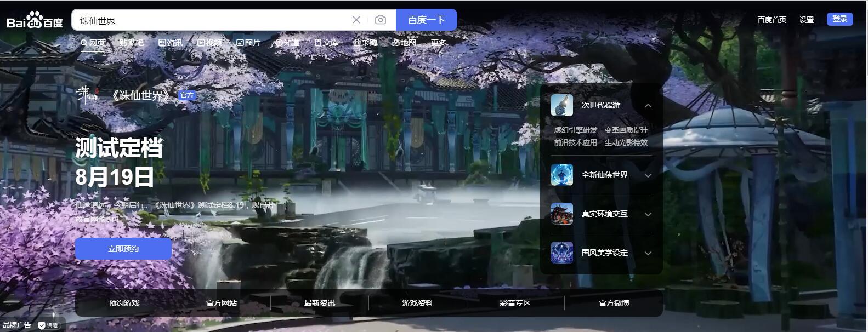The image size is (868, 332).
Task: Click the 品牌广告 label
Action: (x=17, y=325)
